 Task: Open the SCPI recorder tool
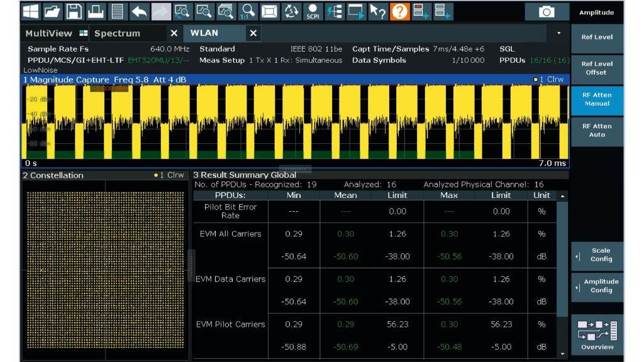coord(313,11)
